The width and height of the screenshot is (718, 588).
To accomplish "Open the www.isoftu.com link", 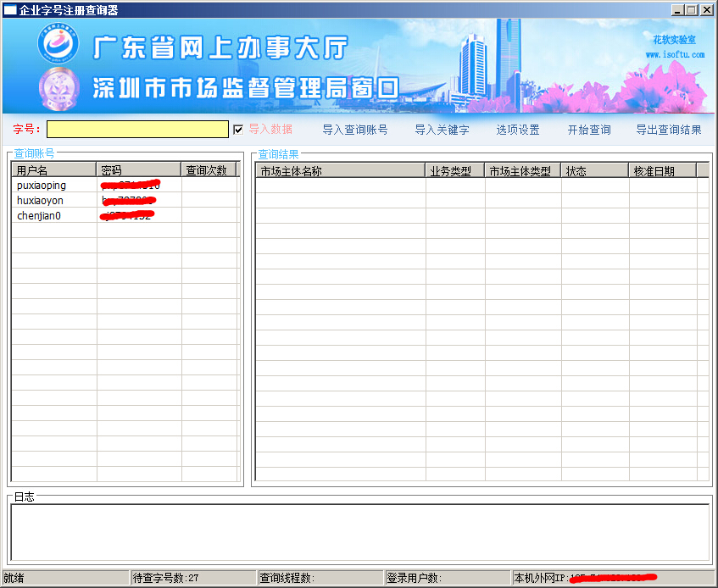I will point(675,54).
